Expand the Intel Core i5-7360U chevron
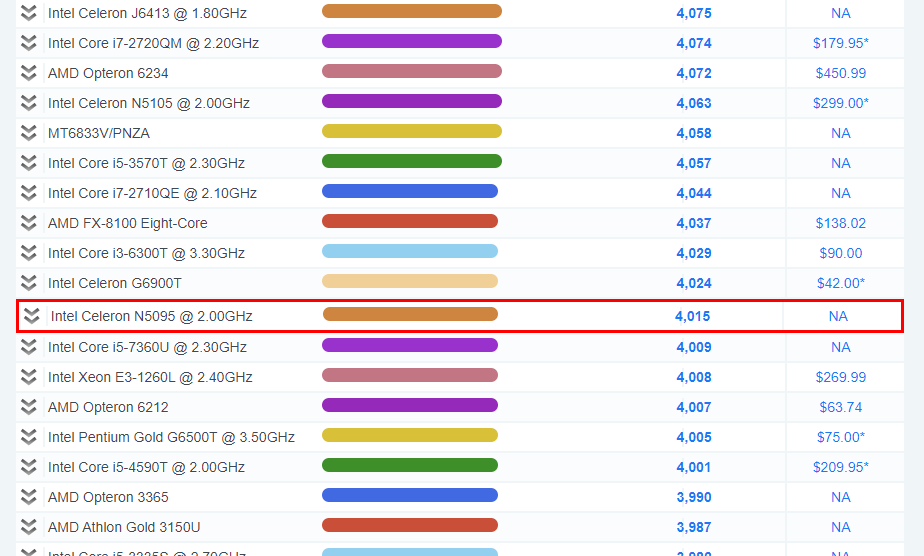 28,347
